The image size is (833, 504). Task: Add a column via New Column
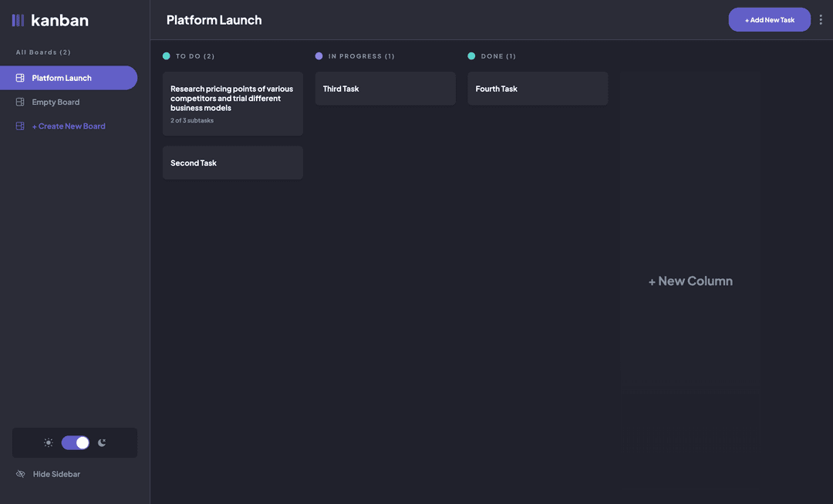pyautogui.click(x=690, y=281)
